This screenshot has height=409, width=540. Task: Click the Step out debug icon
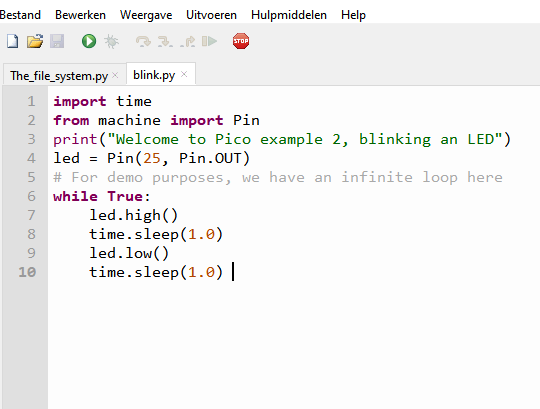coord(187,42)
